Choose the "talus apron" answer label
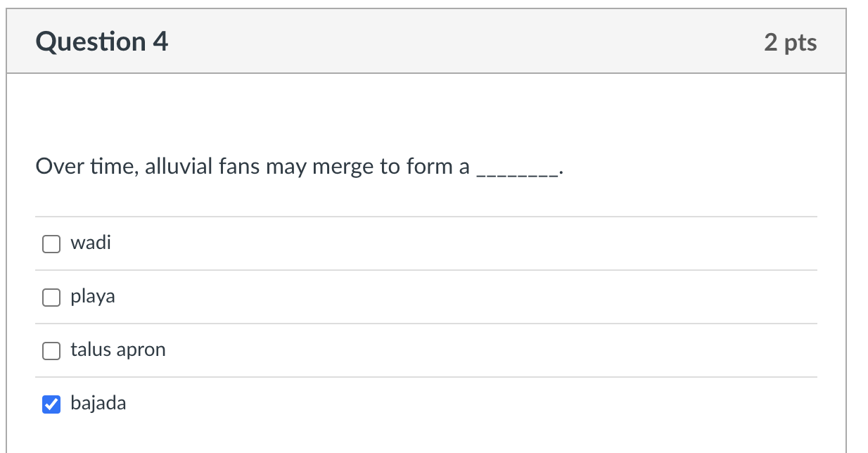This screenshot has width=868, height=453. click(118, 350)
